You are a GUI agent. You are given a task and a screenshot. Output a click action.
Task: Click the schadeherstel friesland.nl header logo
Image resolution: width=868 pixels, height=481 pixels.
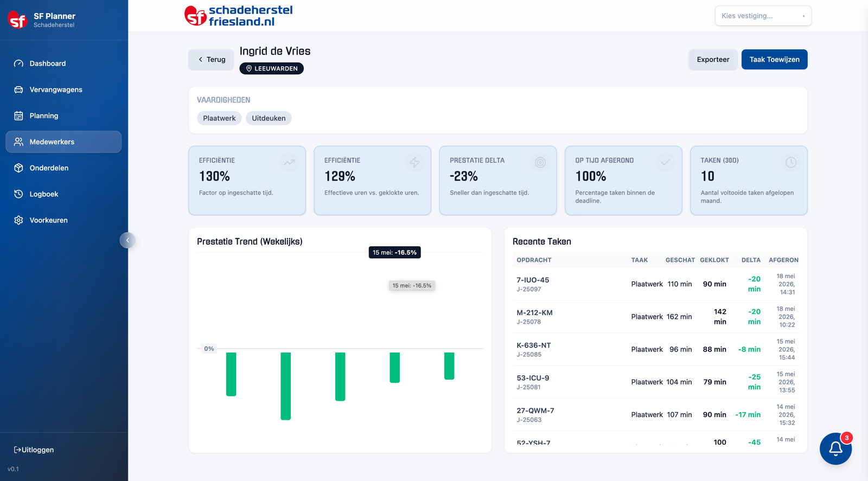239,16
